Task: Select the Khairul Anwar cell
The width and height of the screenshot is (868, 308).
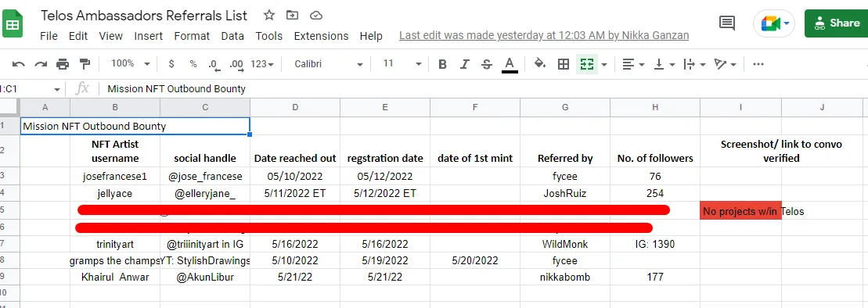Action: tap(115, 277)
